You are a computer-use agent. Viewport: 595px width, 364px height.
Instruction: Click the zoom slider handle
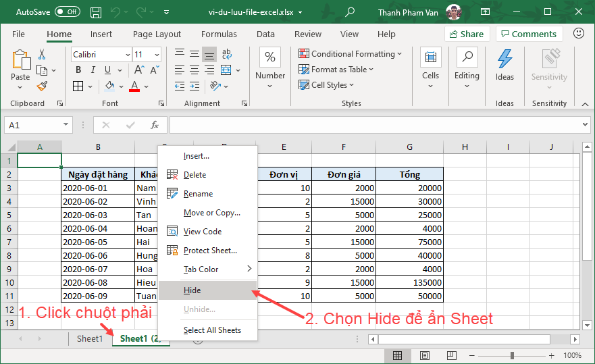tap(512, 356)
